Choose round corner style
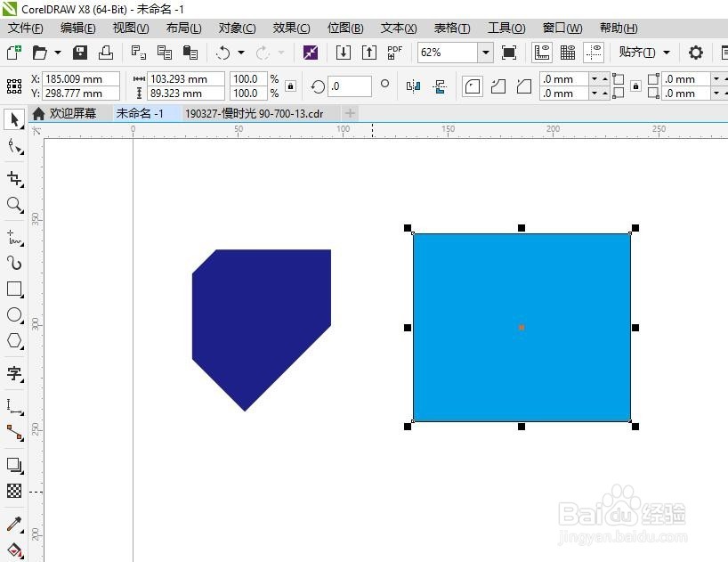The width and height of the screenshot is (728, 562). point(473,86)
